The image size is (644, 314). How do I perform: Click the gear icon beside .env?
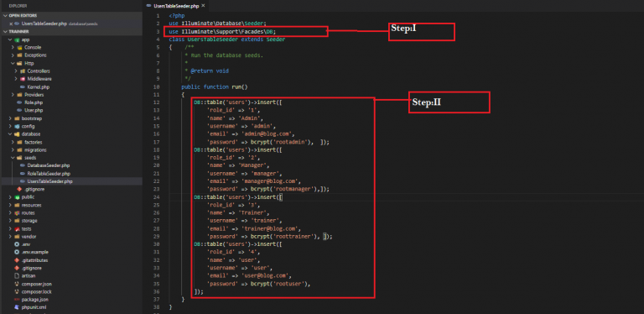[17, 244]
